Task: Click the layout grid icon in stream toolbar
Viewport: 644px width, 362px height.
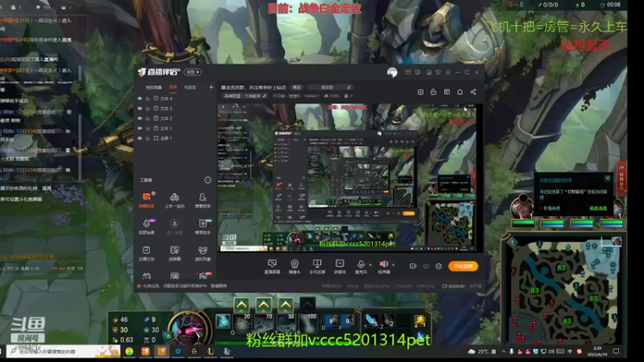Action: click(x=420, y=92)
